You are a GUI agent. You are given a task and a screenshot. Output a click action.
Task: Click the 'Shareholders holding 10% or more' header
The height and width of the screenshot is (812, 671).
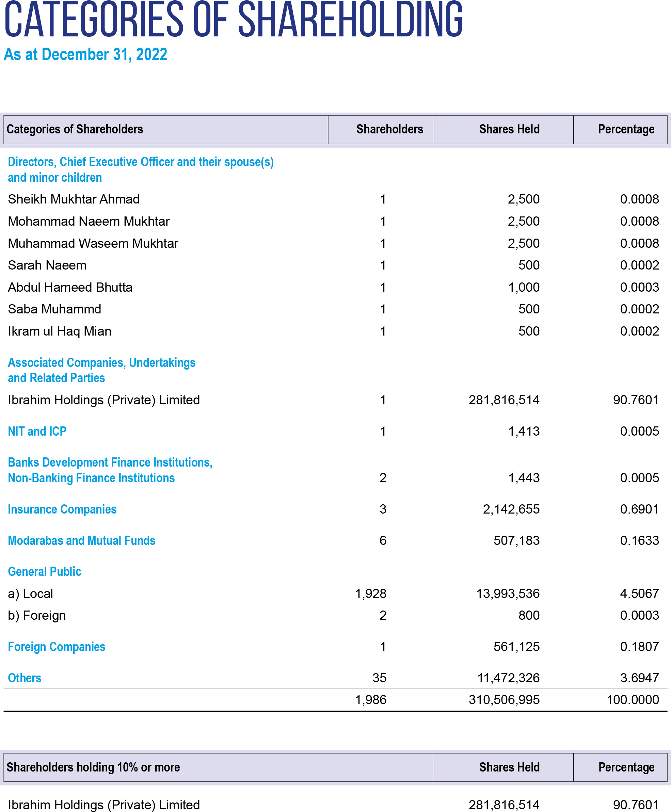tap(93, 767)
